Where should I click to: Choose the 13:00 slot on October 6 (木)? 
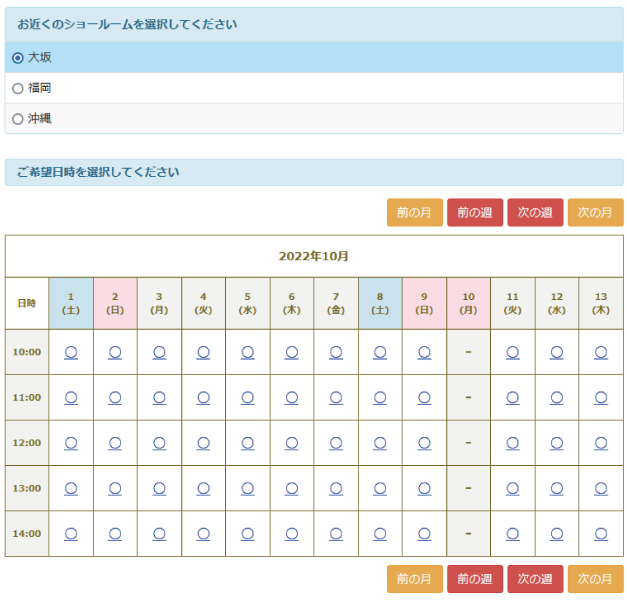tap(291, 488)
